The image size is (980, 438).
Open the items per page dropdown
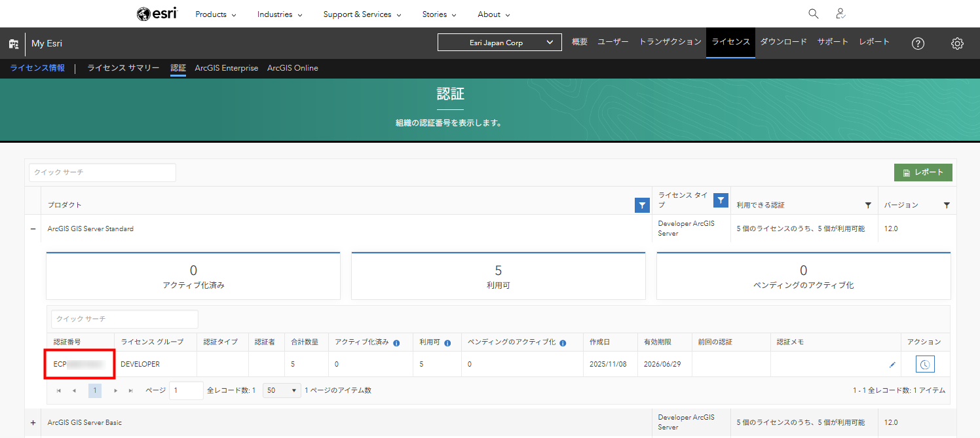coord(281,390)
